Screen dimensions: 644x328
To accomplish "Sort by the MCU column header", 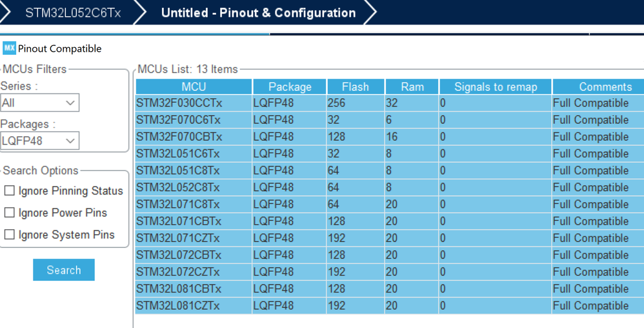I will point(194,87).
